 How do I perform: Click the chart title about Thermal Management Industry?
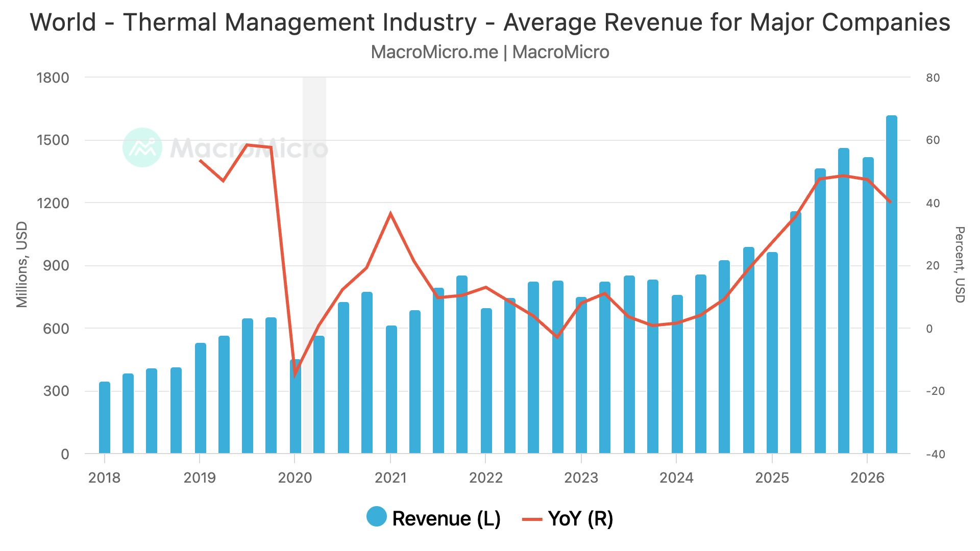490,22
